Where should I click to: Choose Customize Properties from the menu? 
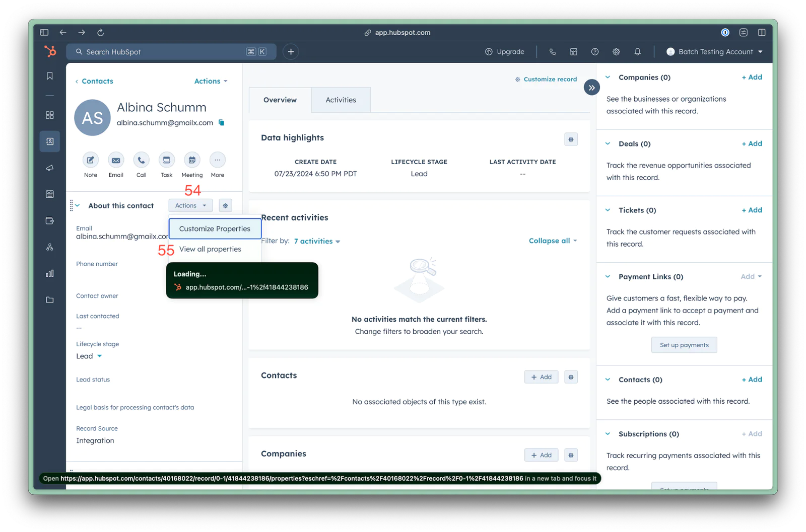point(215,229)
